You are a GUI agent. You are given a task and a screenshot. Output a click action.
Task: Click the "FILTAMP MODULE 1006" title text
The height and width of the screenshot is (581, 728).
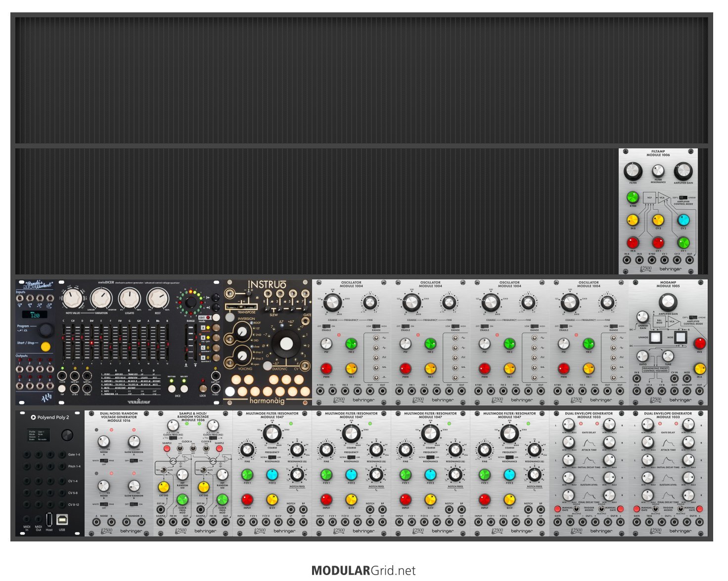click(x=658, y=153)
